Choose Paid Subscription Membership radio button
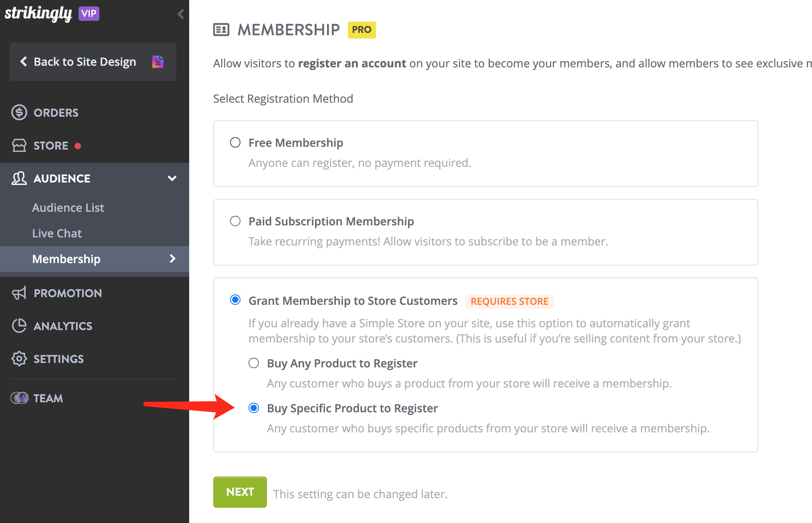Viewport: 812px width, 523px height. [x=235, y=221]
